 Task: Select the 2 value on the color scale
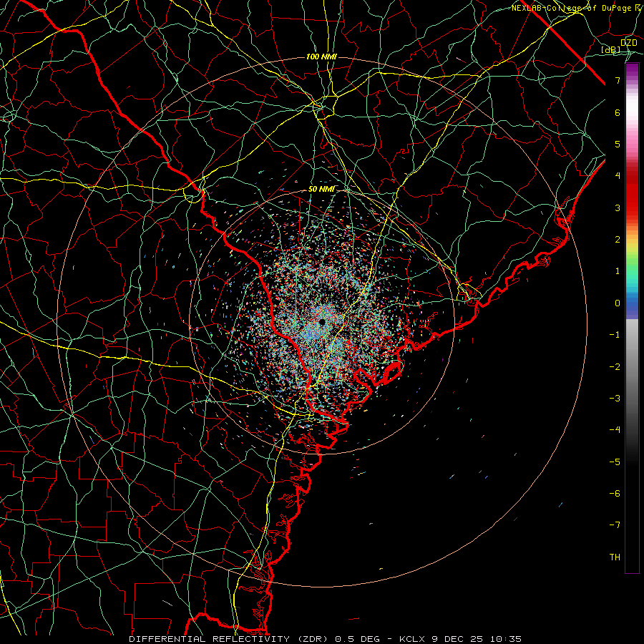point(618,240)
